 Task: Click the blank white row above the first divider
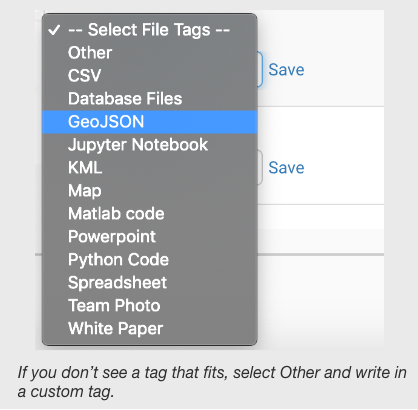321,31
